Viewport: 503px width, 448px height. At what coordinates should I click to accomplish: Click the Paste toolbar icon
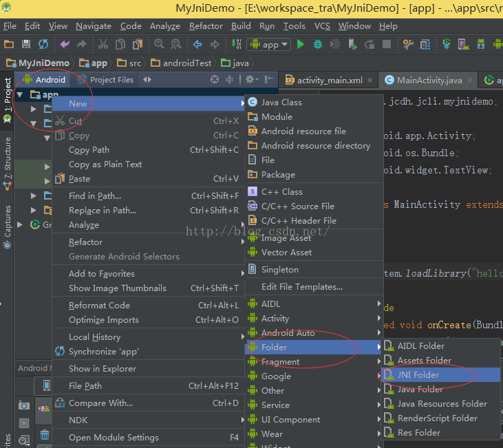(x=138, y=44)
